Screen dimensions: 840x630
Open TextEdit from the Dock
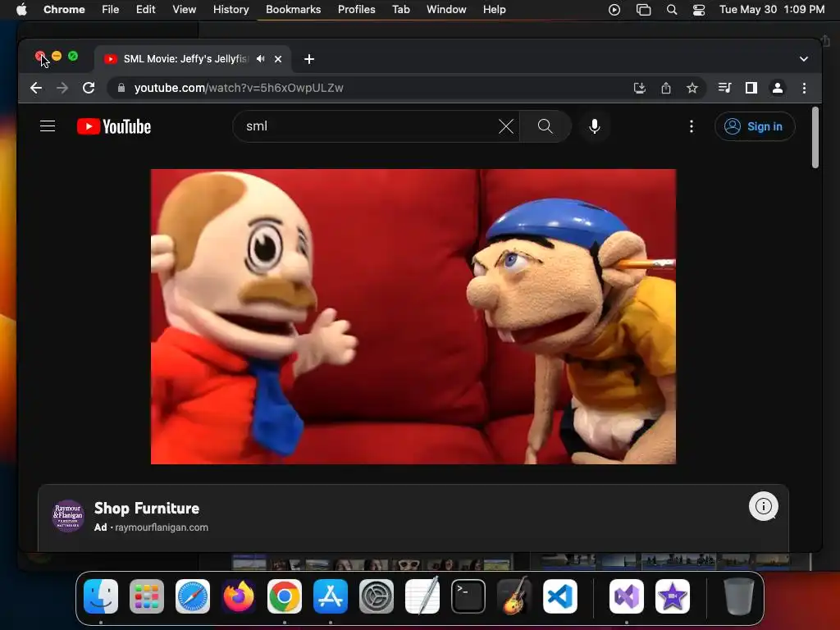coord(422,596)
